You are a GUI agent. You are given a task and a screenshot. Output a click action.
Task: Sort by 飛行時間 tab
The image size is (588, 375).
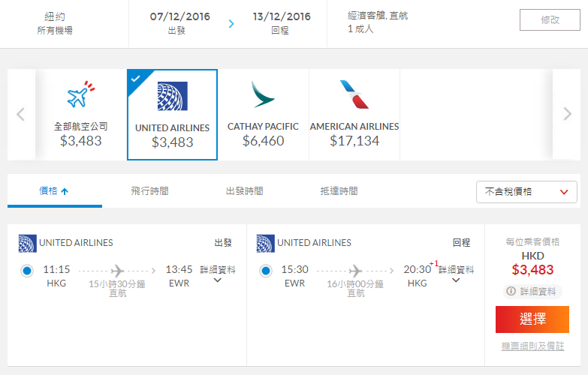149,191
